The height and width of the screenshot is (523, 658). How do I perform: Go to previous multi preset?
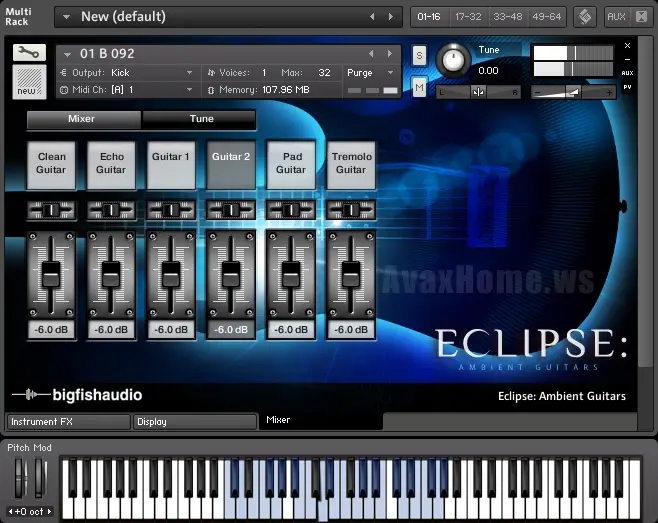click(372, 16)
